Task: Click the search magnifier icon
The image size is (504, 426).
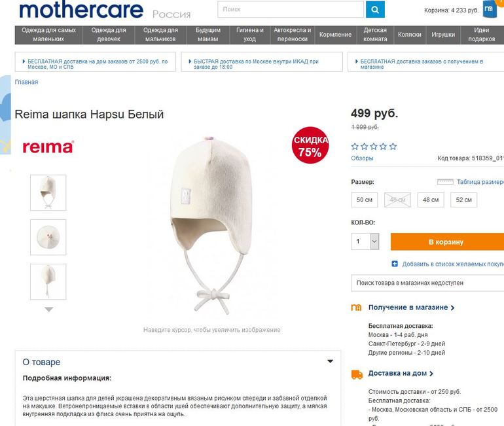Action: click(x=375, y=10)
